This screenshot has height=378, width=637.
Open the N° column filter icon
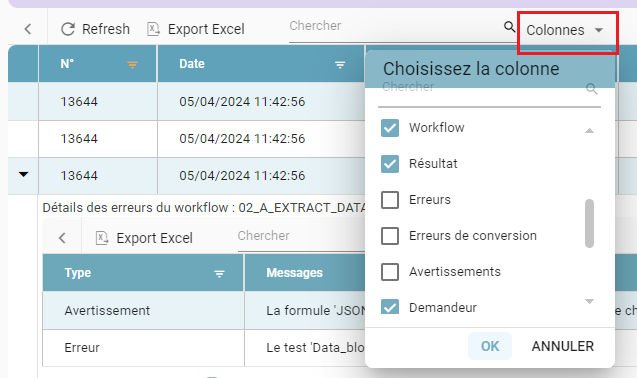(132, 65)
